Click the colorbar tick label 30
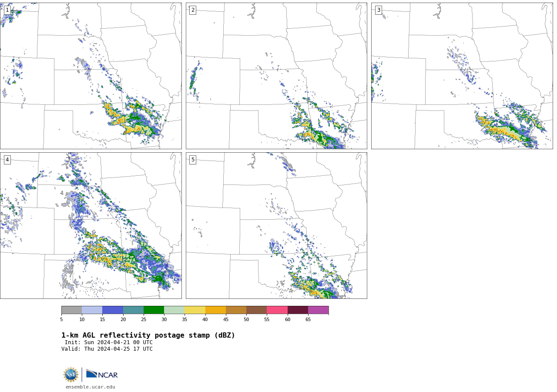This screenshot has height=392, width=557. point(164,320)
